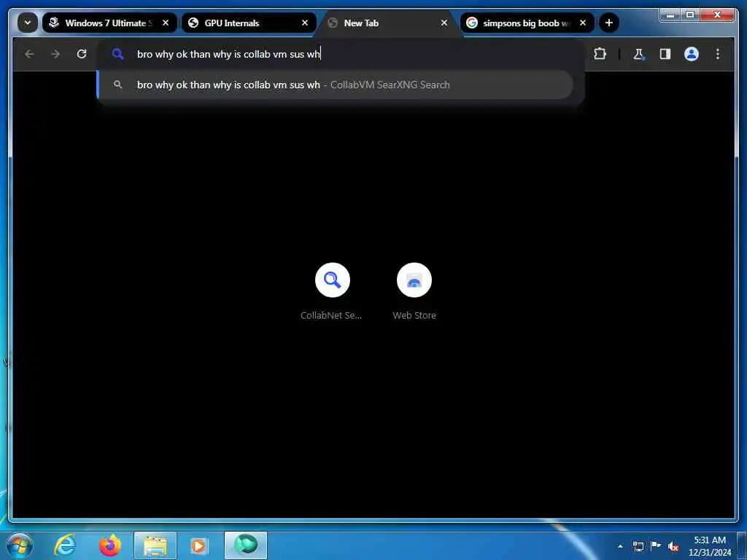Close the New Tab tab
This screenshot has width=747, height=560.
click(444, 23)
